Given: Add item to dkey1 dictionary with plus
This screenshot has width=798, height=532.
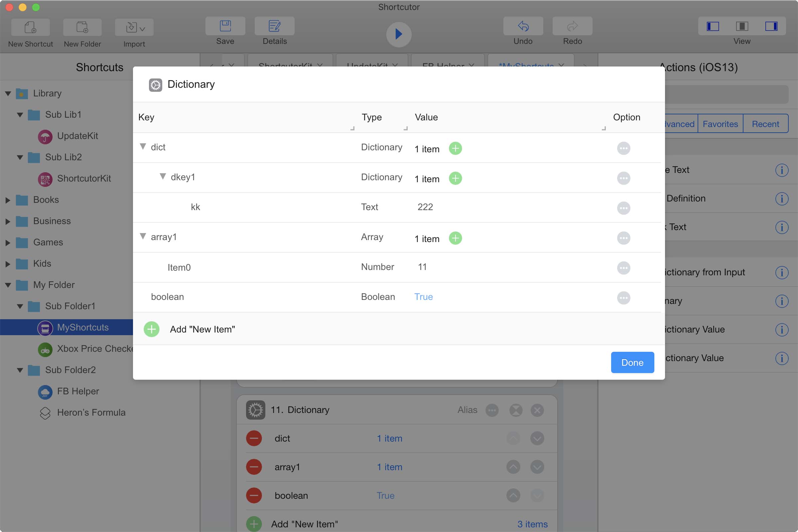Looking at the screenshot, I should click(x=455, y=179).
